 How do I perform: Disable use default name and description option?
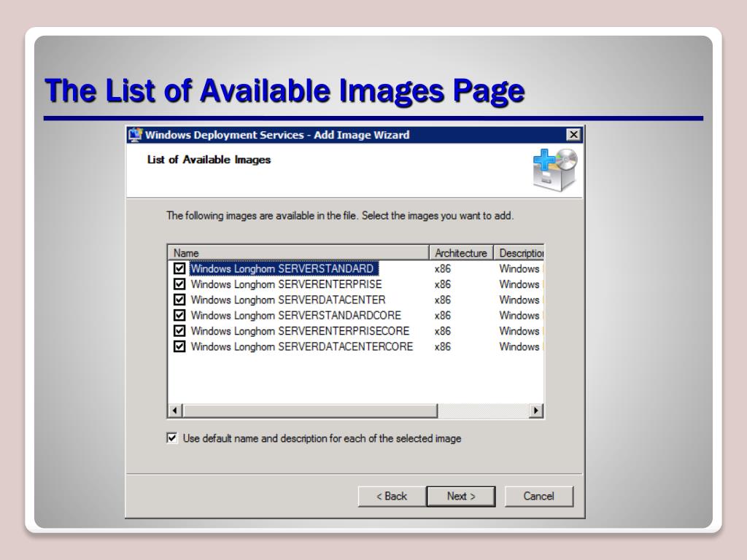coord(172,438)
